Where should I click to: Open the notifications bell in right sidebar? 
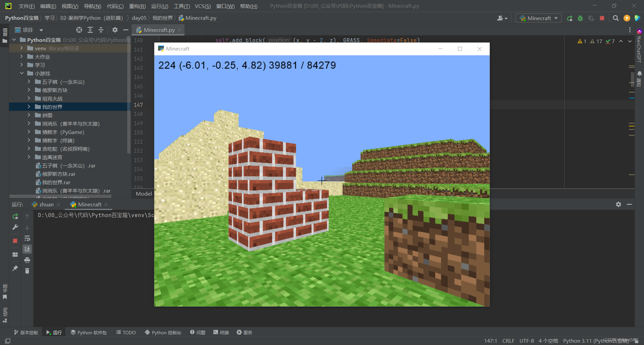pos(639,73)
